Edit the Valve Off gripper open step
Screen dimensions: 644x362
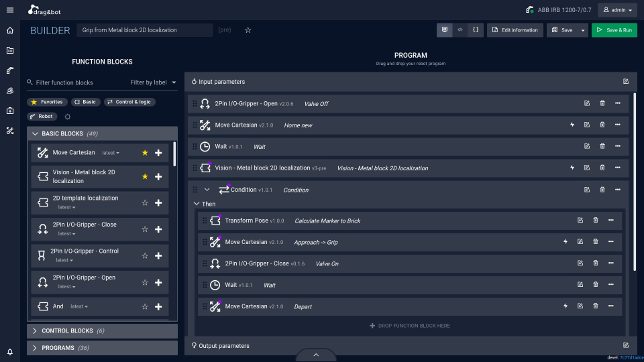point(587,103)
